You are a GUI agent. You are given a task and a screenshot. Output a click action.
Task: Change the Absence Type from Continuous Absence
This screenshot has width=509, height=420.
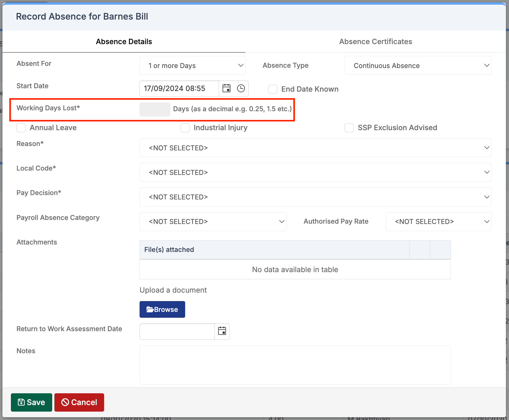[418, 66]
